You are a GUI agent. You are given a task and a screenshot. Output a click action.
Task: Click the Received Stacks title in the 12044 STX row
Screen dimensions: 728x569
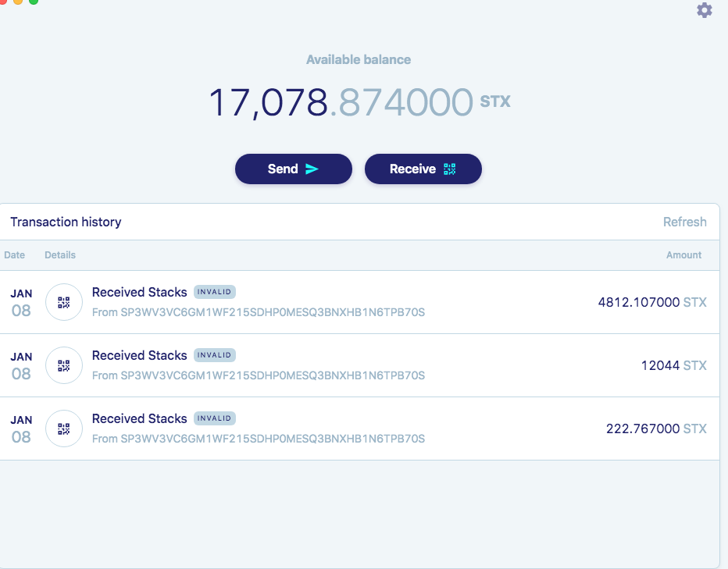(x=139, y=355)
